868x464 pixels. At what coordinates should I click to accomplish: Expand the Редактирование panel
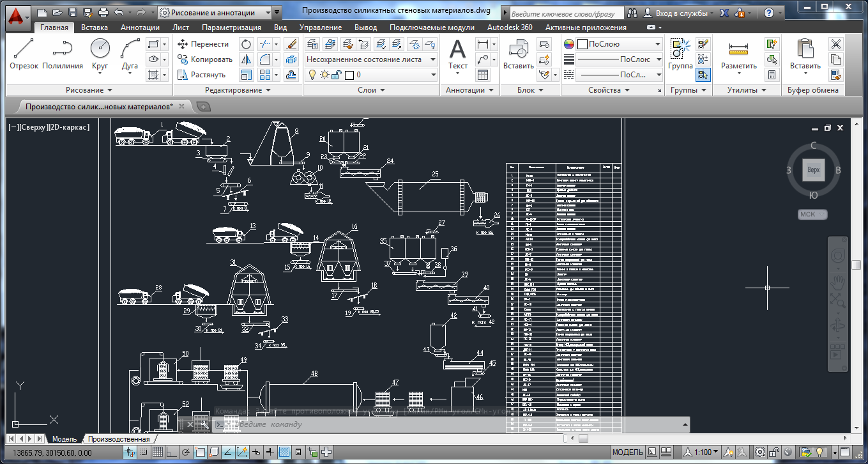tap(238, 90)
